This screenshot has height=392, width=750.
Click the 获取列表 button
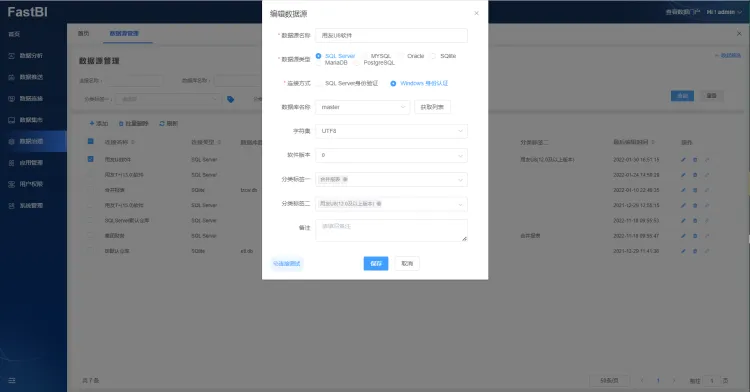pos(432,107)
